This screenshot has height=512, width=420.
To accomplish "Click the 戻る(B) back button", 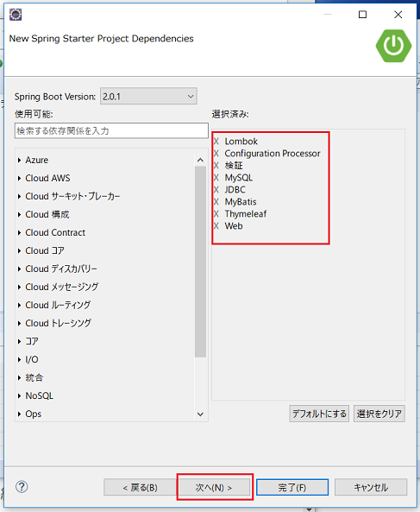I will coord(141,487).
